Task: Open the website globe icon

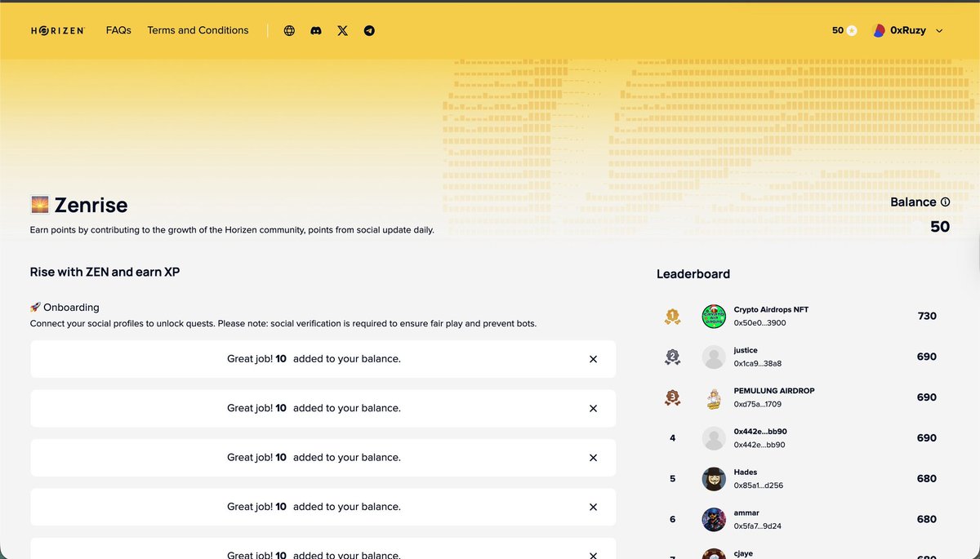Action: 289,31
